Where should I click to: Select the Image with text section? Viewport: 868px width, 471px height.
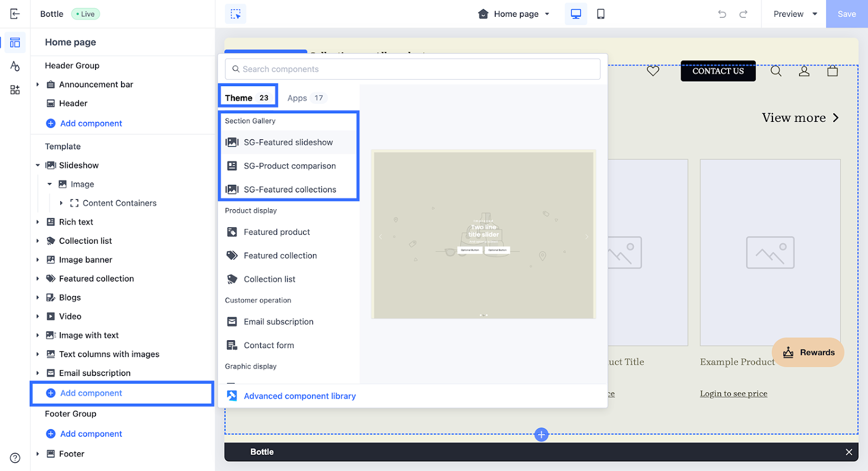click(x=88, y=335)
